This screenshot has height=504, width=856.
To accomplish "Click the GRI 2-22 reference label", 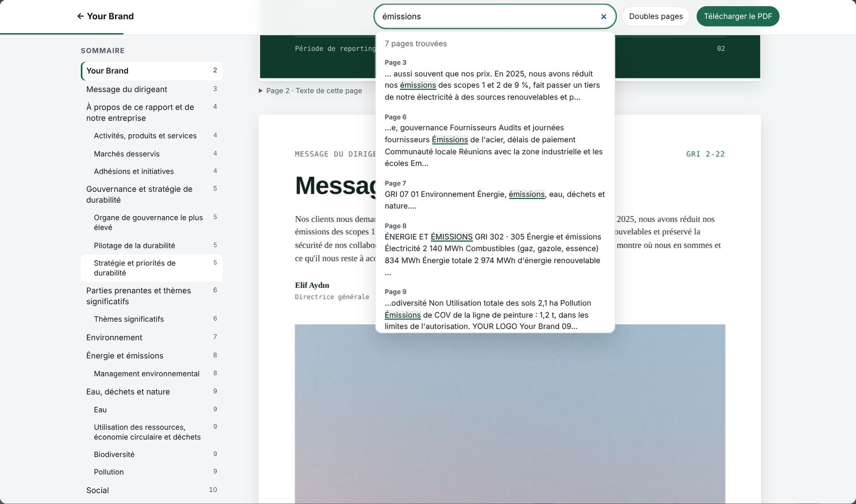I will 705,154.
